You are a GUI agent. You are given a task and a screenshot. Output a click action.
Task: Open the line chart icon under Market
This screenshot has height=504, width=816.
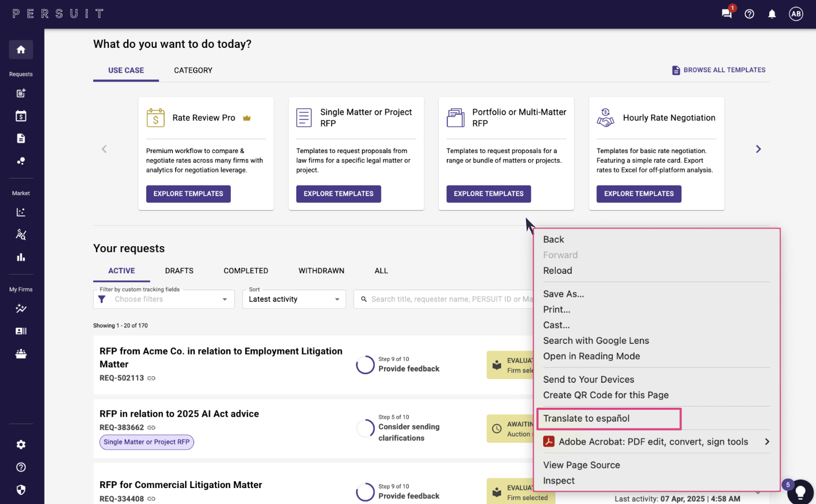(21, 212)
